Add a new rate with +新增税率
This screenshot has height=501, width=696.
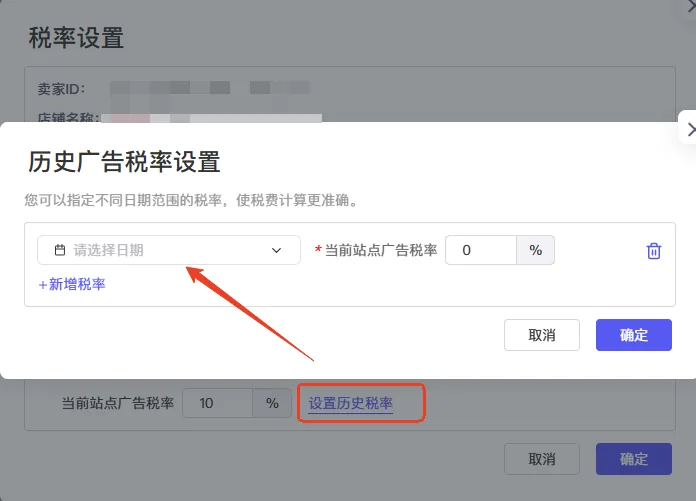pos(72,284)
